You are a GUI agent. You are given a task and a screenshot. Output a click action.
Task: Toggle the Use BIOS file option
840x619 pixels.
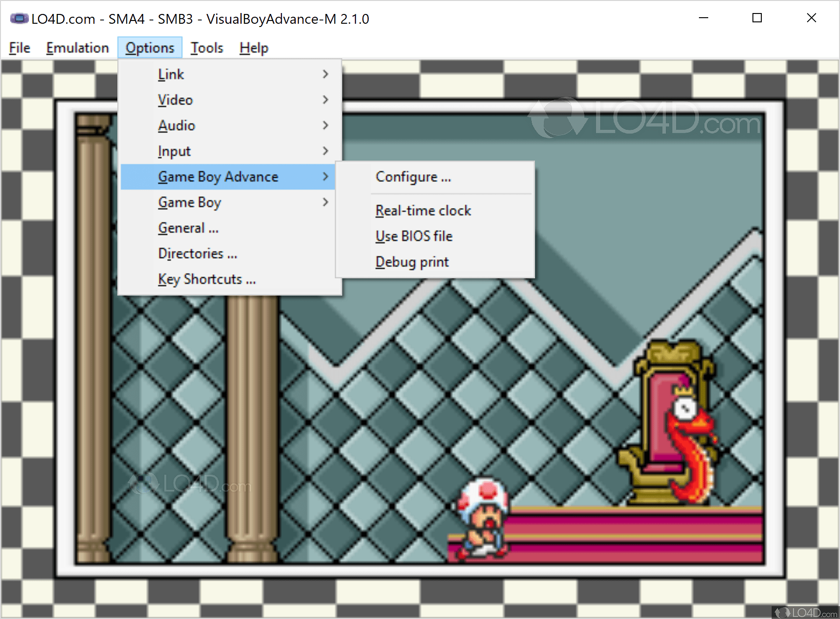click(435, 236)
